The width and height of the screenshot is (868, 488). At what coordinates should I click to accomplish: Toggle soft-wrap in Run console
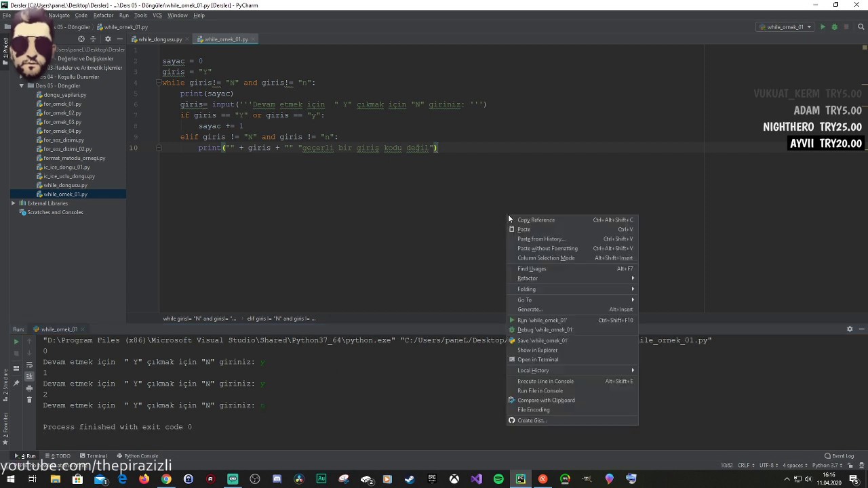(x=29, y=365)
